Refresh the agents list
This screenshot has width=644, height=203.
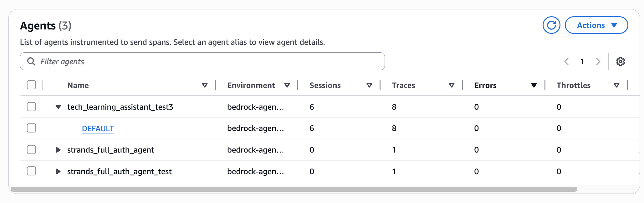point(551,25)
